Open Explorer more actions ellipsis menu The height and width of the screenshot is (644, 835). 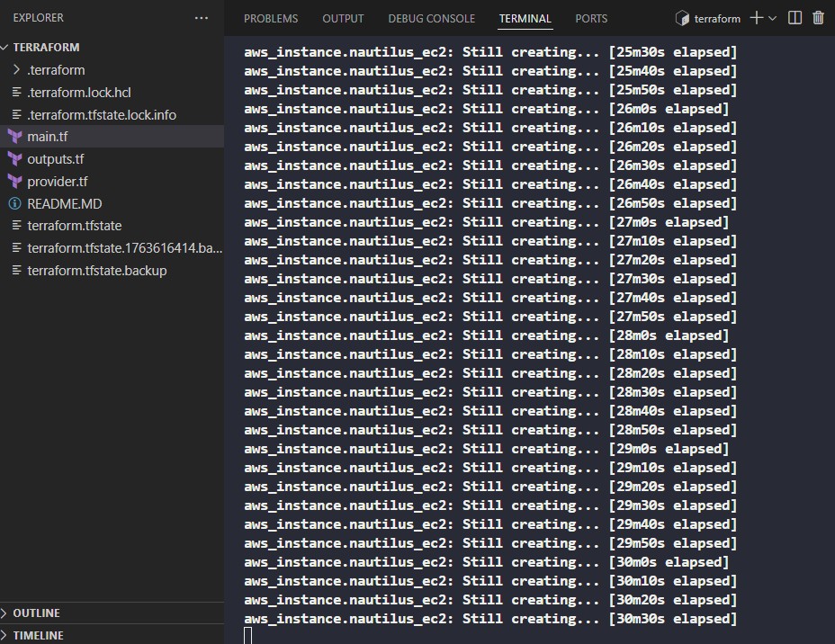click(x=202, y=18)
